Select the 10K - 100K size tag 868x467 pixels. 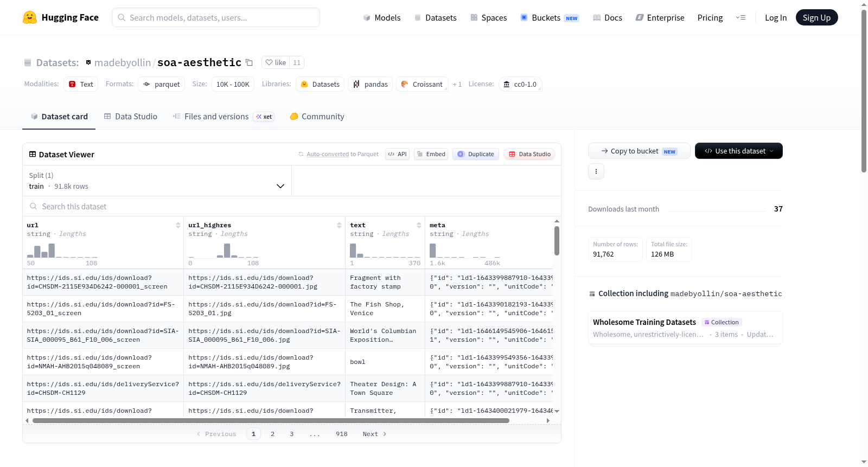pos(233,84)
